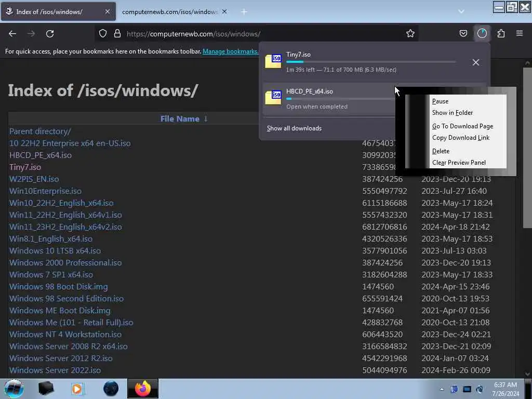The image size is (532, 399).
Task: Click the HBCD_PE_x64.iso download file icon
Action: 273,98
